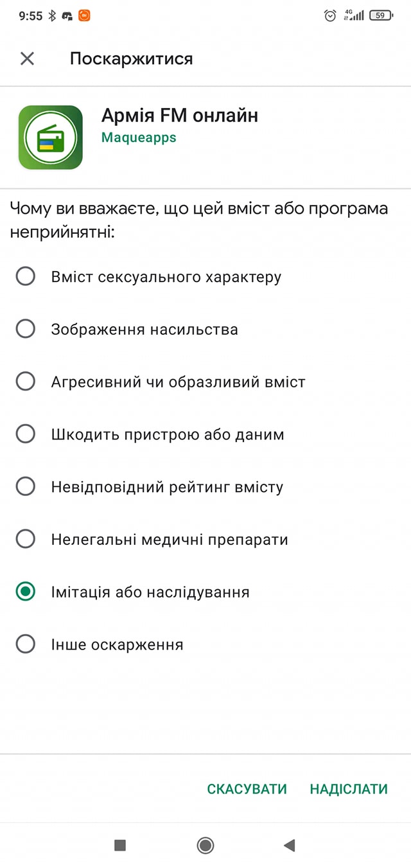Viewport: 411px width, 868px height.
Task: Select Агресивний чи образливий вміст option
Action: pyautogui.click(x=25, y=381)
